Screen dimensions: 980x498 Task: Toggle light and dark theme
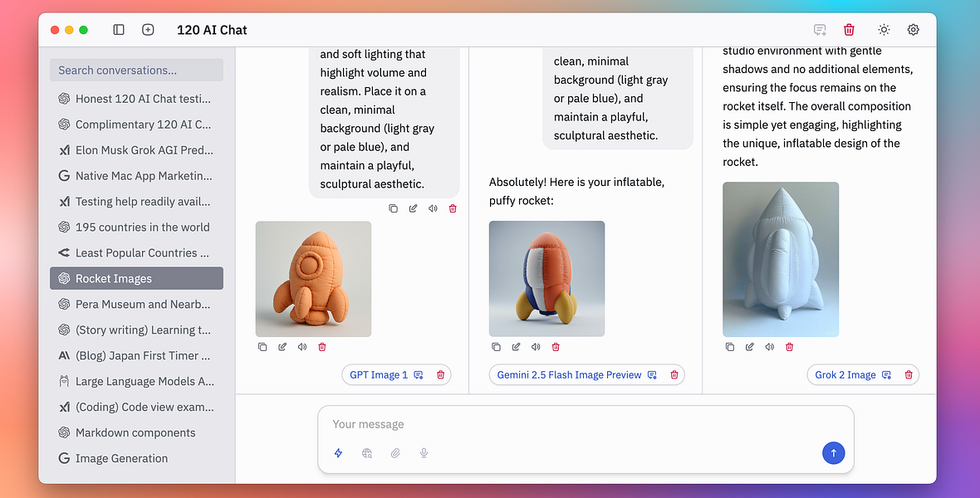(x=883, y=29)
